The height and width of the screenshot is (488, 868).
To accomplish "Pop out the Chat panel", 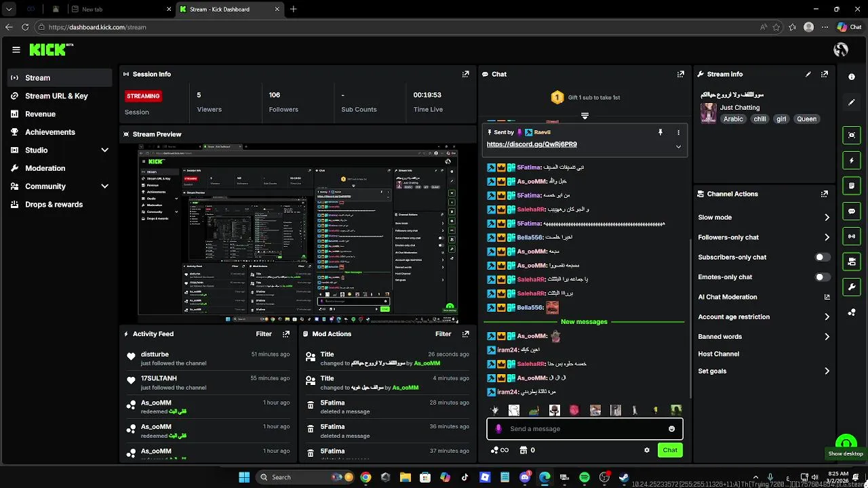I will pyautogui.click(x=681, y=74).
